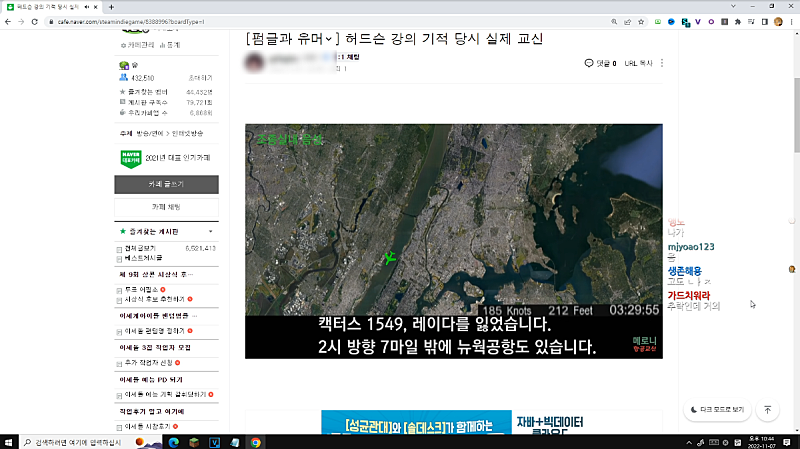This screenshot has height=449, width=800.
Task: Open the 통계 statistics icon link
Action: tap(161, 45)
